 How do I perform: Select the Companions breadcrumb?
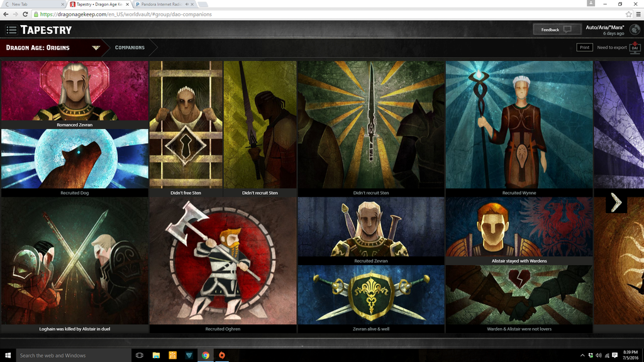130,48
